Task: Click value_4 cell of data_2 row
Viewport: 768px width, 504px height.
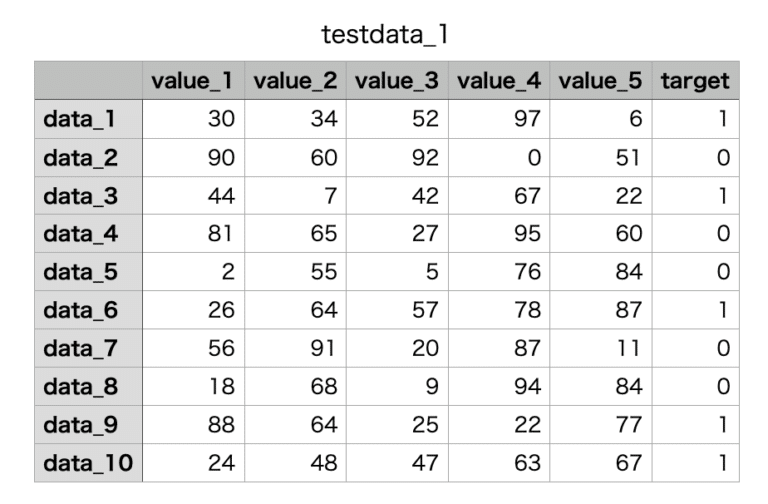Action: pos(498,157)
